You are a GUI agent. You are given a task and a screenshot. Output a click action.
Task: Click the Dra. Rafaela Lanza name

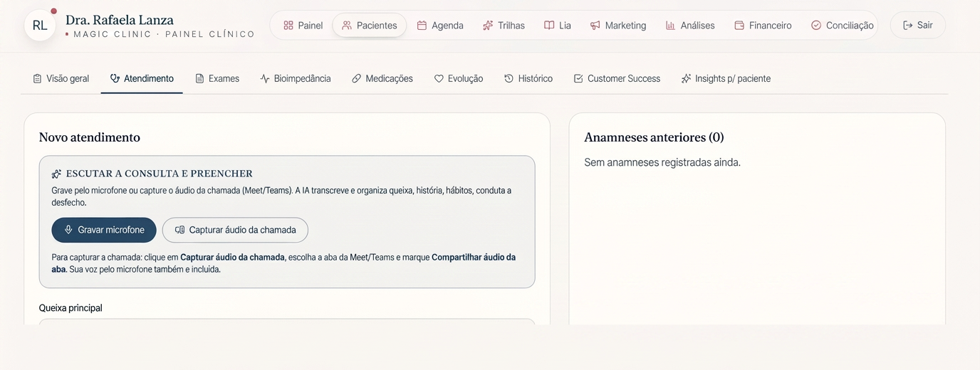120,20
